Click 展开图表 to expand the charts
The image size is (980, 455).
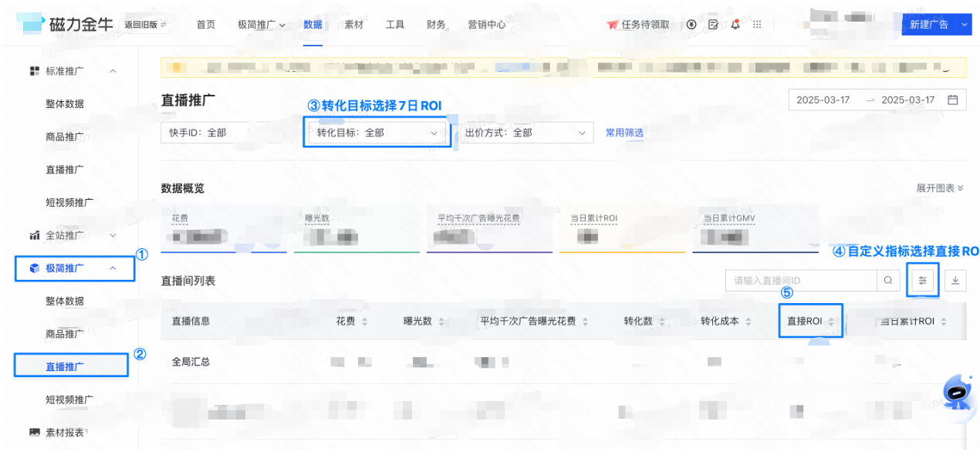[x=938, y=187]
